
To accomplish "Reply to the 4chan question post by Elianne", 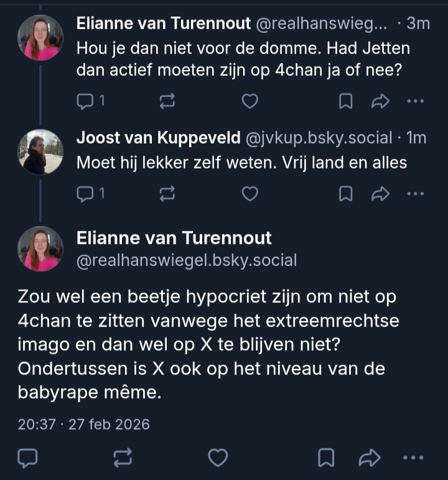I will (x=85, y=101).
